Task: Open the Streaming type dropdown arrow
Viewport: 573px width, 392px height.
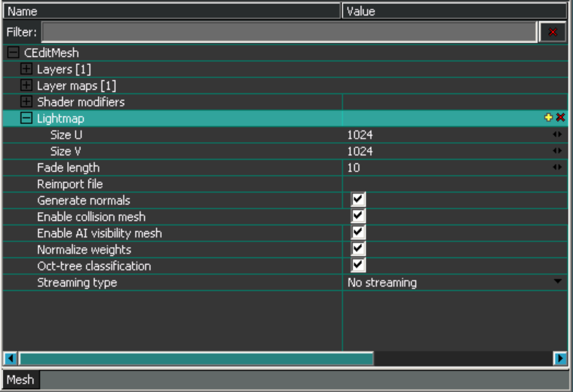Action: coord(558,281)
